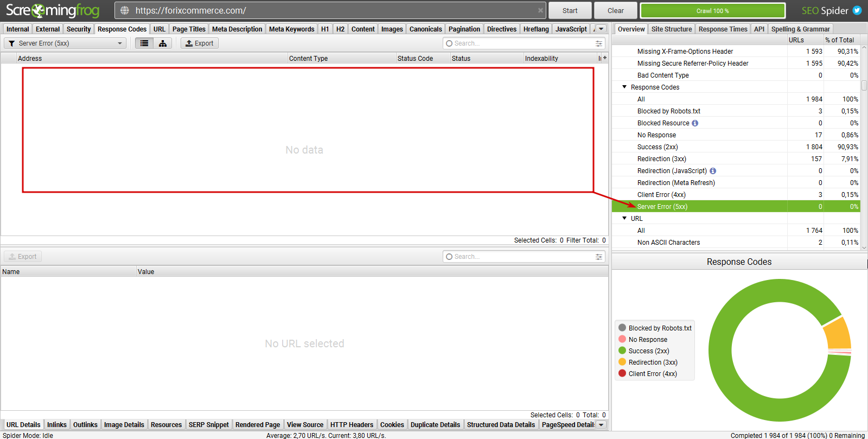
Task: Switch to the Security tab
Action: [x=79, y=29]
